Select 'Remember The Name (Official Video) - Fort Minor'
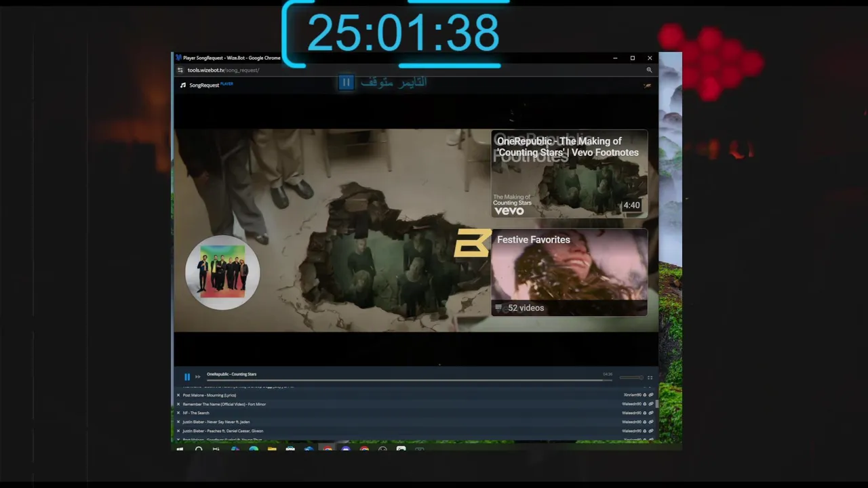 tap(224, 404)
